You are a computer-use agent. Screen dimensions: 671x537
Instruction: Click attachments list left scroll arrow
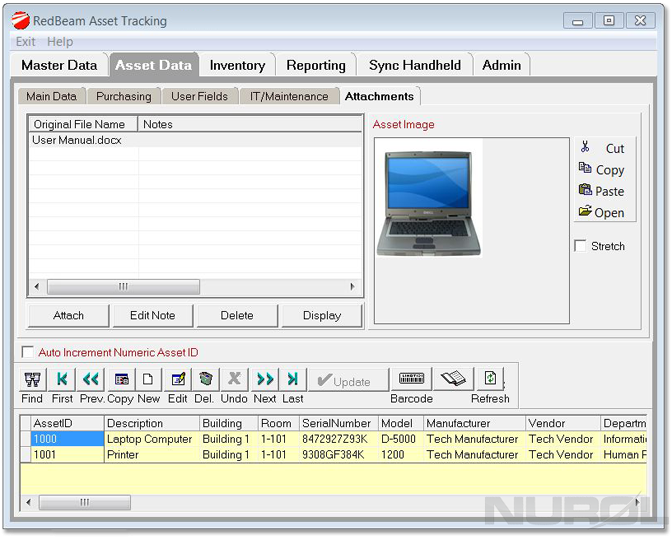37,286
